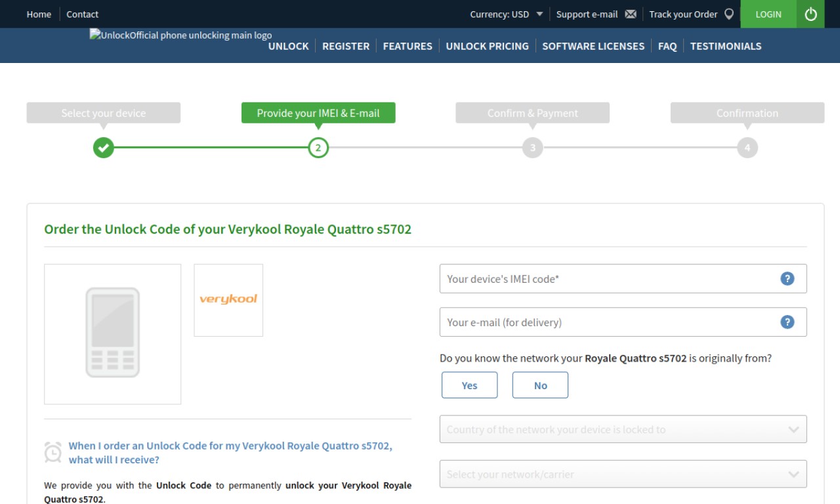Focus the device's IMEI code input field

pyautogui.click(x=623, y=278)
